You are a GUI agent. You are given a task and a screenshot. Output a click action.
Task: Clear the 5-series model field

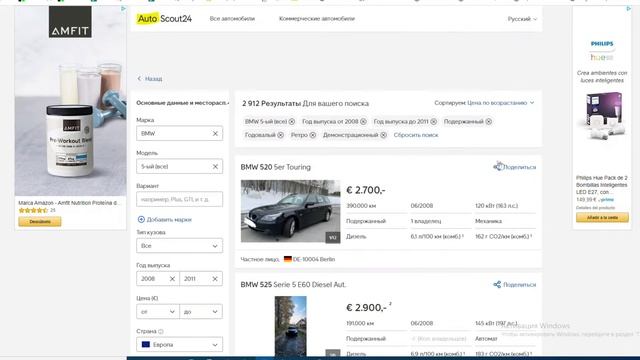[x=215, y=167]
